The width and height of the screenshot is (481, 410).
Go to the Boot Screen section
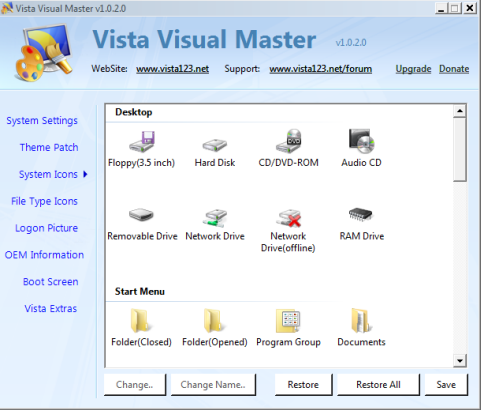pyautogui.click(x=51, y=282)
